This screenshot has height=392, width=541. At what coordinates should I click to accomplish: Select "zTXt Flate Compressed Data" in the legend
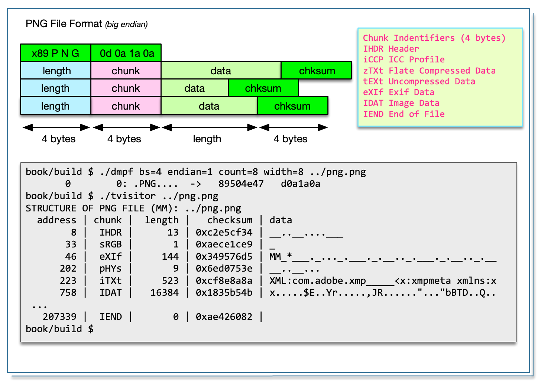click(x=429, y=71)
